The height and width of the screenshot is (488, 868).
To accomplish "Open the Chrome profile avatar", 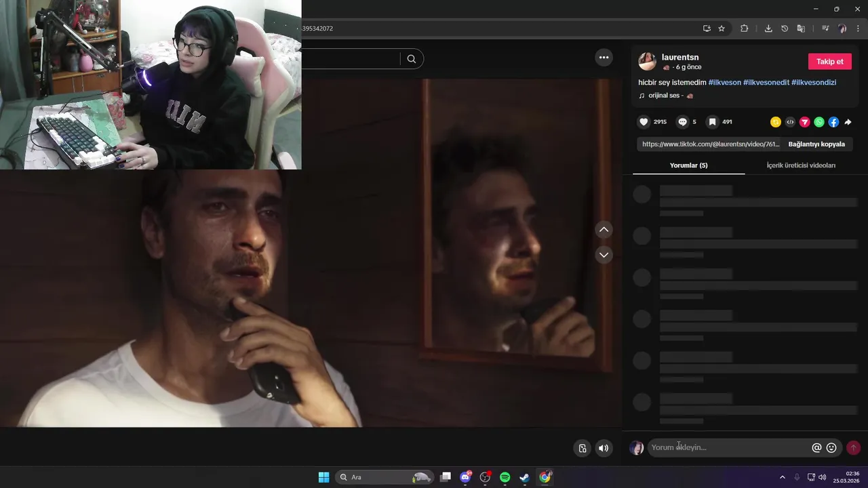I will click(842, 28).
